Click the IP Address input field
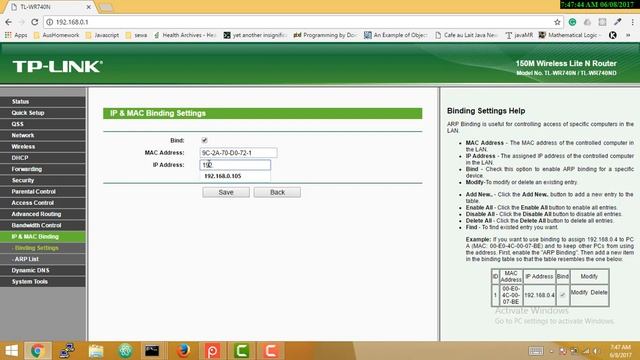Viewport: 640px width, 360px height. [235, 165]
